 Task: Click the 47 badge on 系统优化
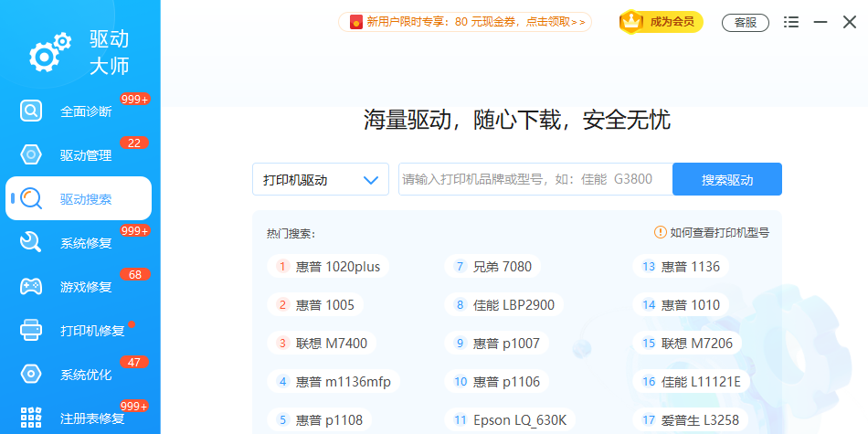point(134,363)
